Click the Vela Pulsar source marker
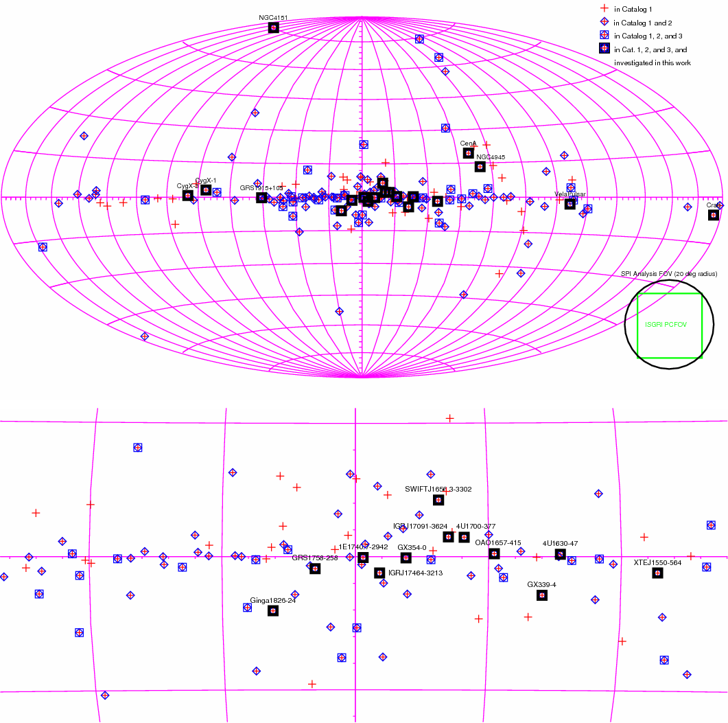This screenshot has width=728, height=723. coord(570,204)
